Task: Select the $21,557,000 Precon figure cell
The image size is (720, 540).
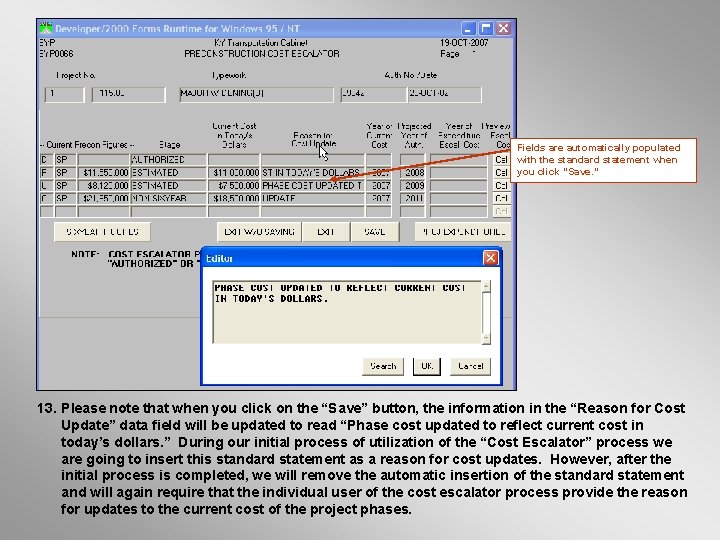Action: (104, 198)
